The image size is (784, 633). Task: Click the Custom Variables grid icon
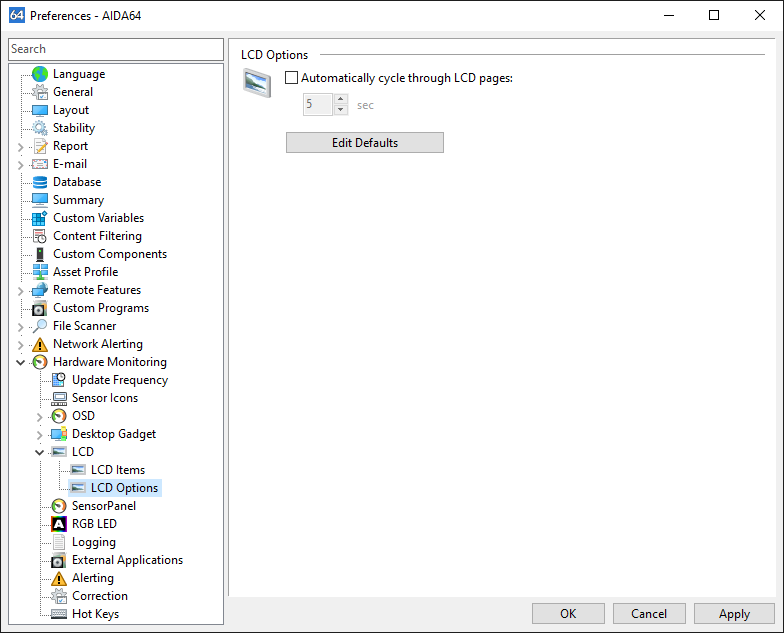pos(40,218)
